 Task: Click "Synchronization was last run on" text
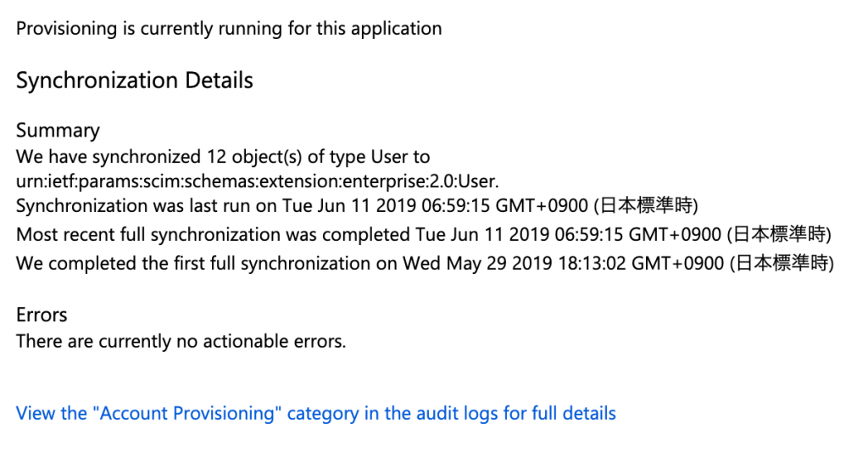[x=147, y=206]
